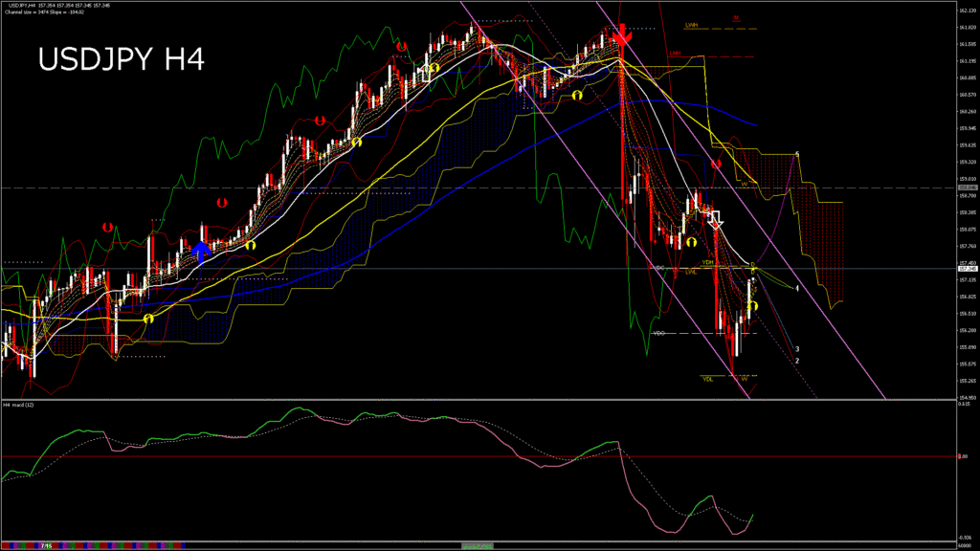980x551 pixels.
Task: Select the red M level label at the top
Action: (736, 17)
